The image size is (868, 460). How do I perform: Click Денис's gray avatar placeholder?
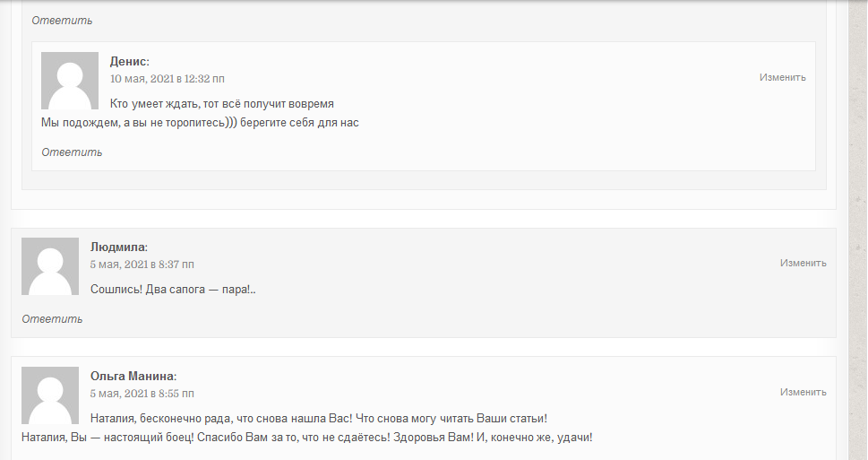[x=70, y=81]
